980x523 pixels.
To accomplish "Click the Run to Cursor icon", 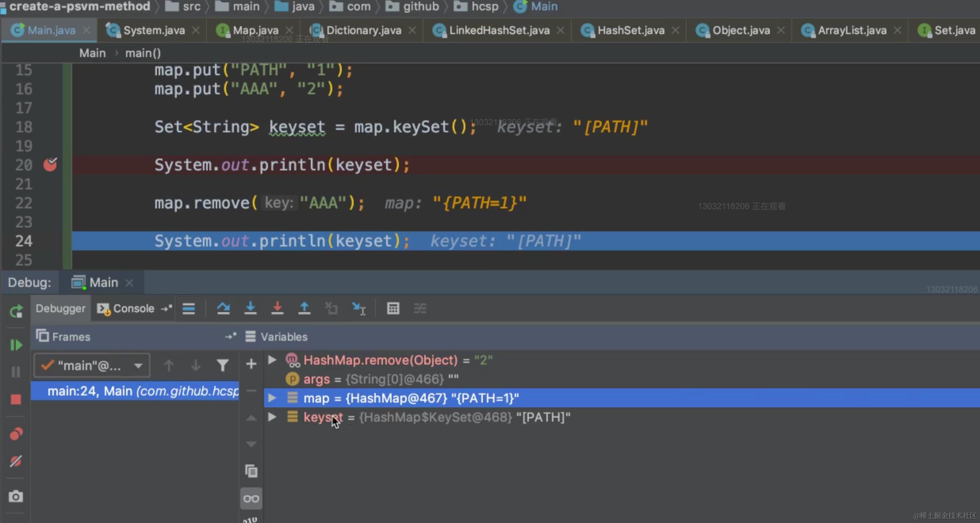I will 359,308.
